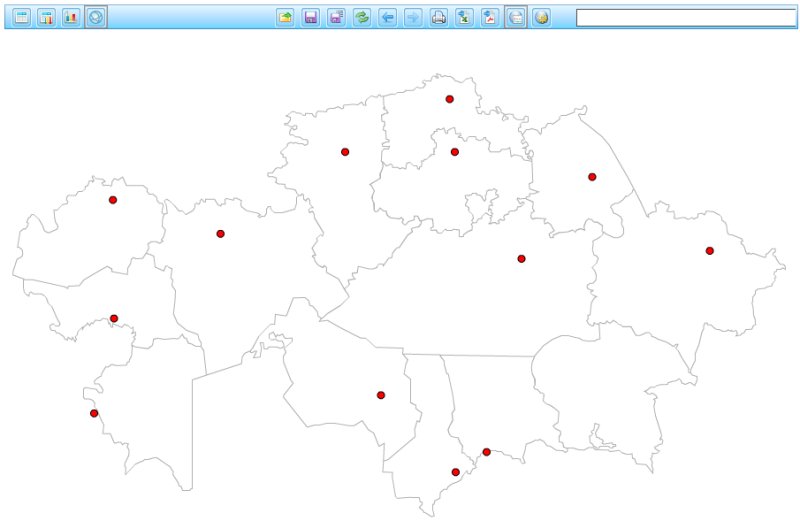Save using the floppy disk icon
Image resolution: width=800 pixels, height=521 pixels.
point(311,17)
